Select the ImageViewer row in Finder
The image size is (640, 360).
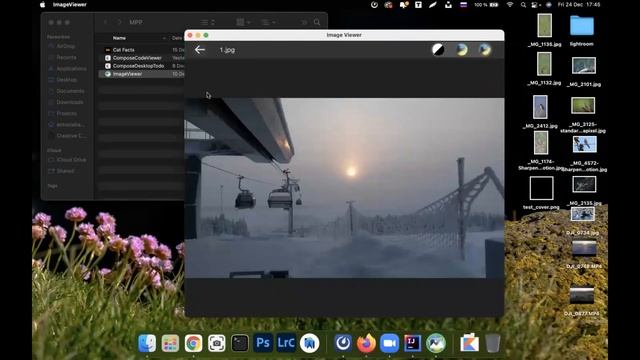pyautogui.click(x=141, y=74)
